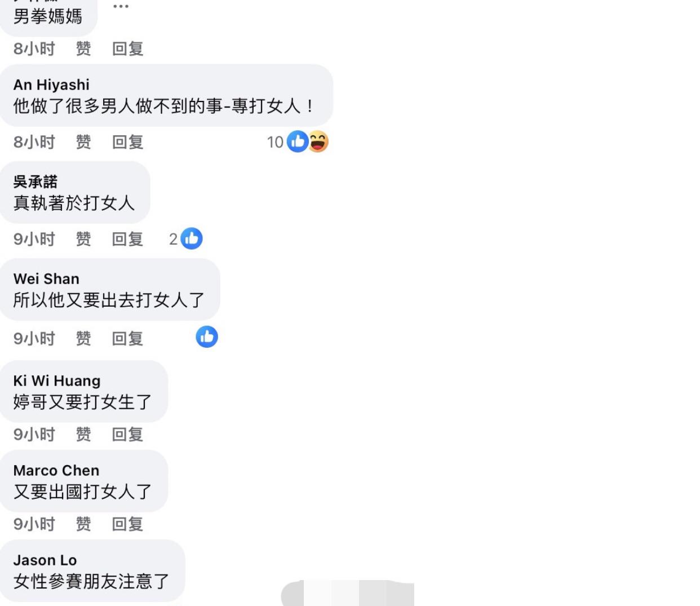700x606 pixels.
Task: Open Ki Wi Huang's profile name
Action: 57,381
